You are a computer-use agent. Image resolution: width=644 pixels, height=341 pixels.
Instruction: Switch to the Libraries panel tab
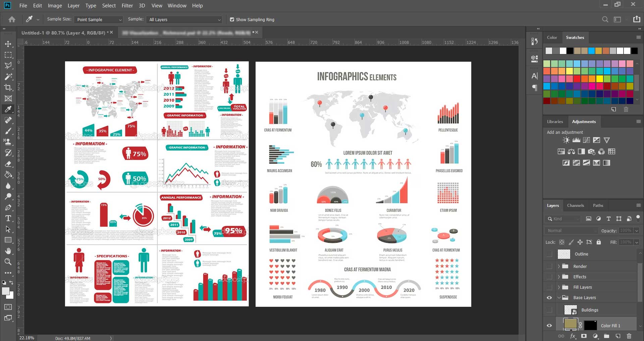point(555,122)
